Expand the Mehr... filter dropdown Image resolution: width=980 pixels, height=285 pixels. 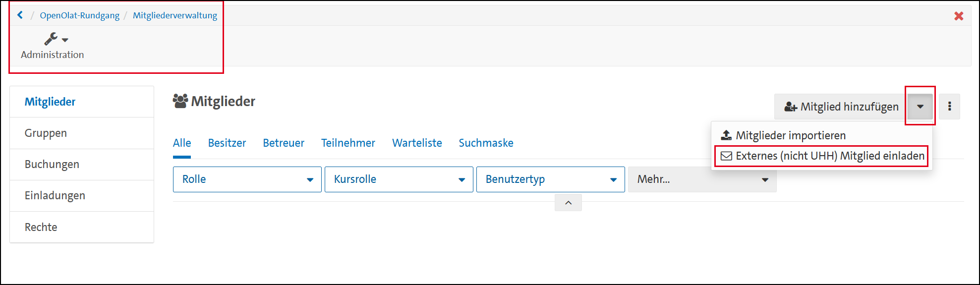702,179
